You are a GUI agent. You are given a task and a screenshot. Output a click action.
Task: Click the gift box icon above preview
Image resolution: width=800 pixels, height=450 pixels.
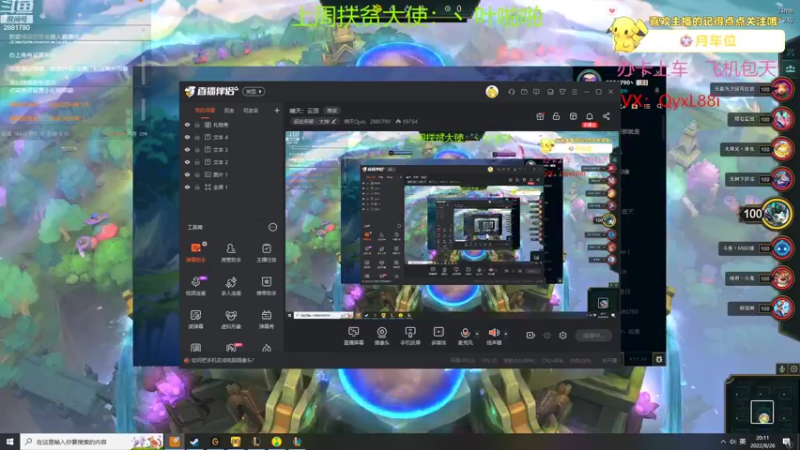click(540, 116)
